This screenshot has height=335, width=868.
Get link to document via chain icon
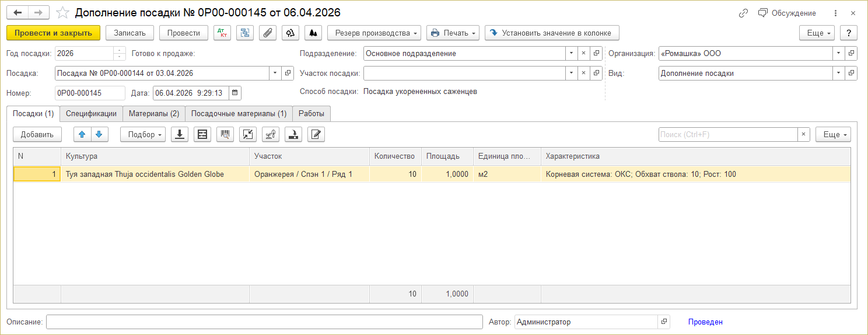(743, 13)
